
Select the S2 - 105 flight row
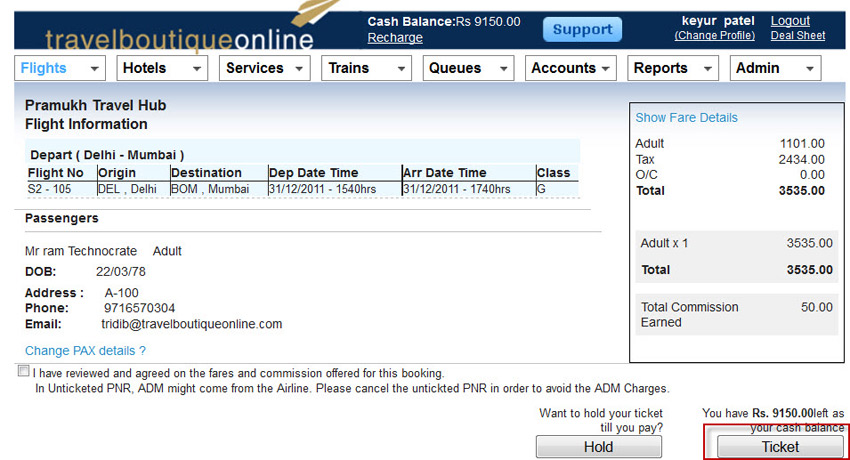point(301,189)
